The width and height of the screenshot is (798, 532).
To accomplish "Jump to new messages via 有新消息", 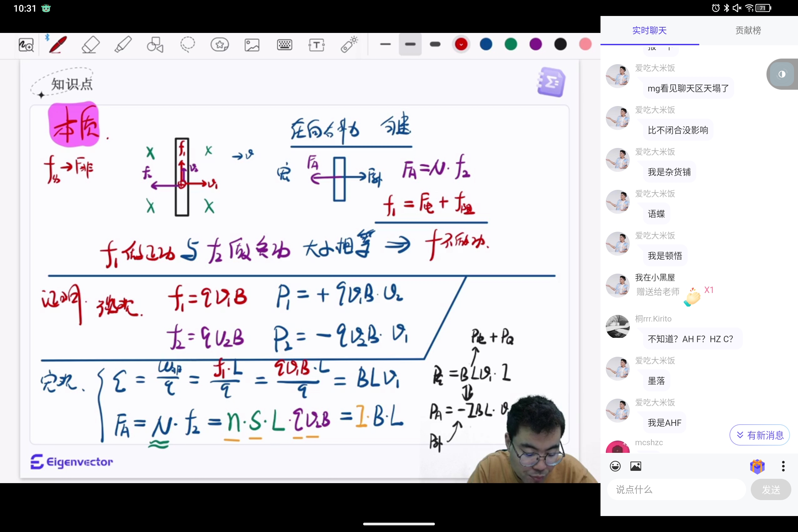I will 759,435.
